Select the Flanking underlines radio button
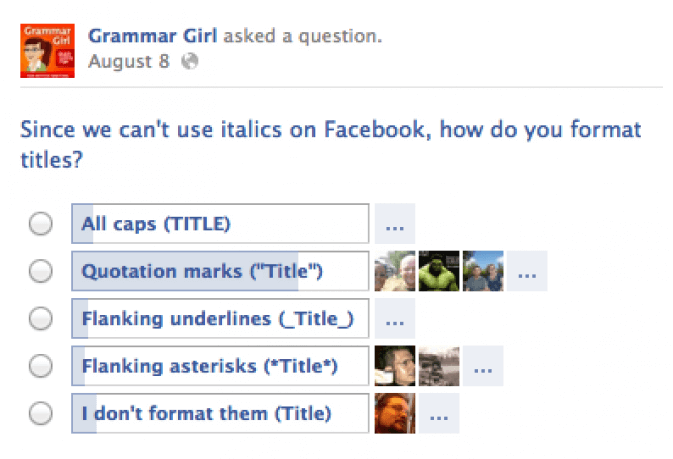This screenshot has height=459, width=673. click(x=41, y=319)
